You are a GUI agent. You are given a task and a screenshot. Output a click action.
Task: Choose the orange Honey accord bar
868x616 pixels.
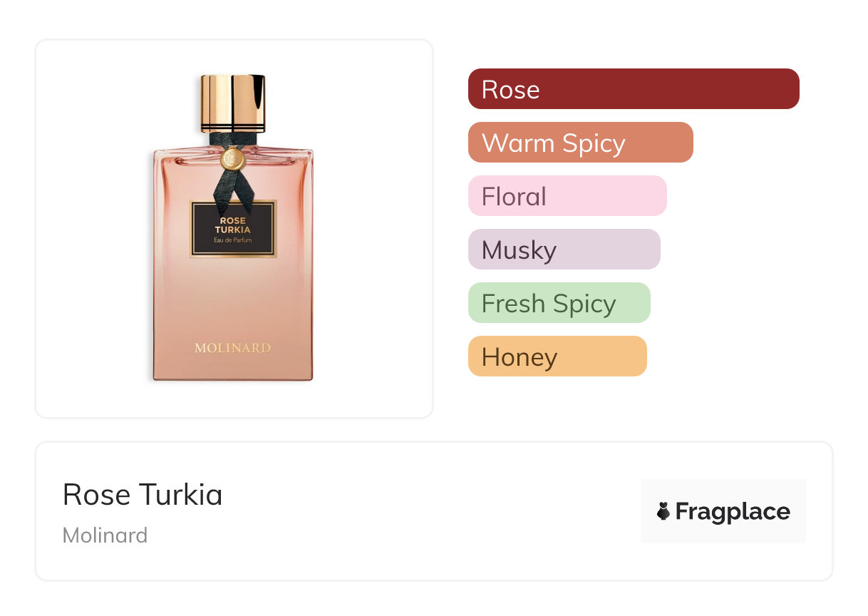pos(557,356)
